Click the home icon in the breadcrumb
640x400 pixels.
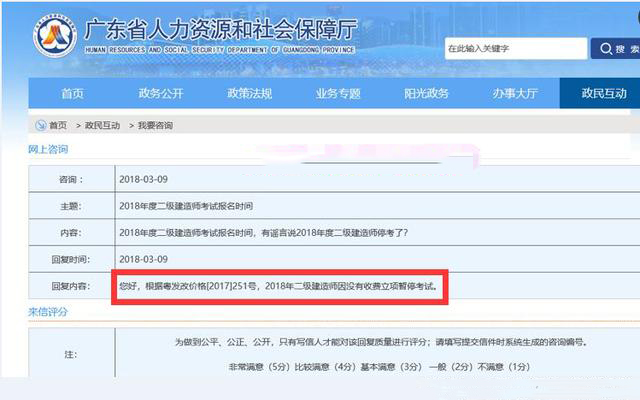point(40,126)
